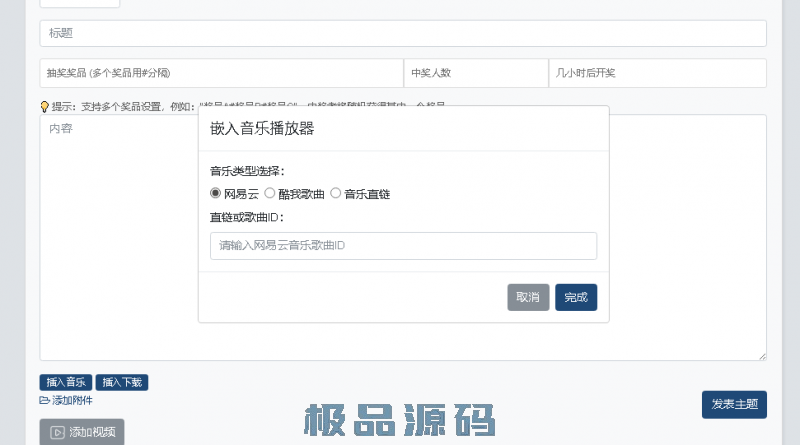Select the 网易云 radio option

(x=215, y=193)
